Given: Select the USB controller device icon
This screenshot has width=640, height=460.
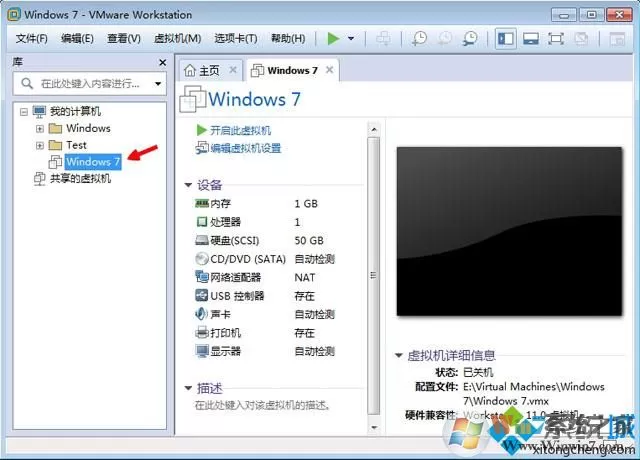Looking at the screenshot, I should (x=202, y=295).
